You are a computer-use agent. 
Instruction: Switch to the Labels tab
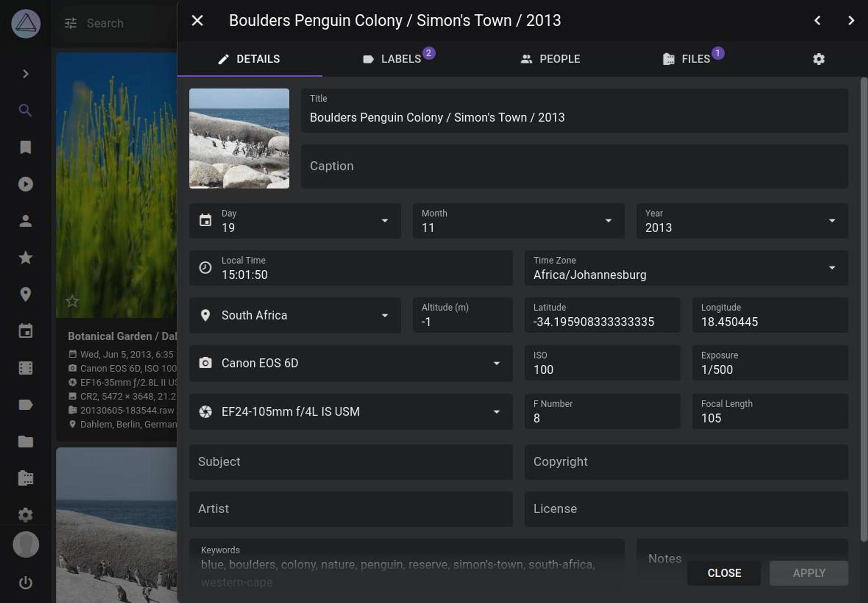[x=400, y=59]
